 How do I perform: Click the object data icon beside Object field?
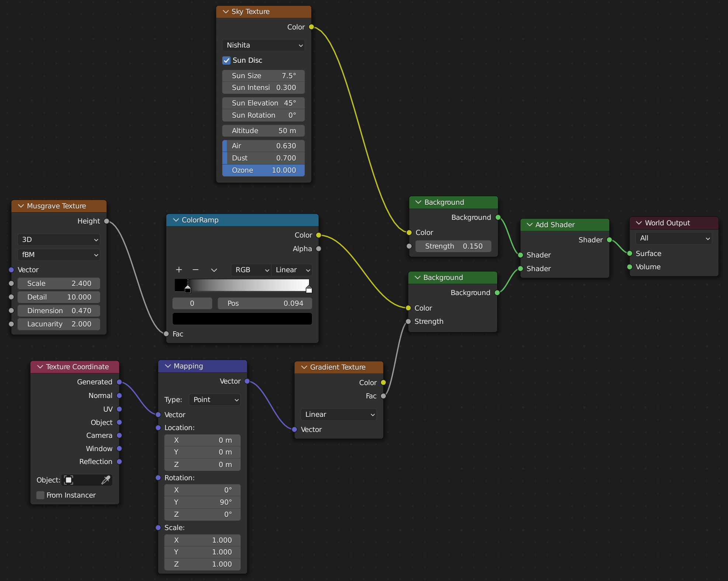[x=69, y=480]
